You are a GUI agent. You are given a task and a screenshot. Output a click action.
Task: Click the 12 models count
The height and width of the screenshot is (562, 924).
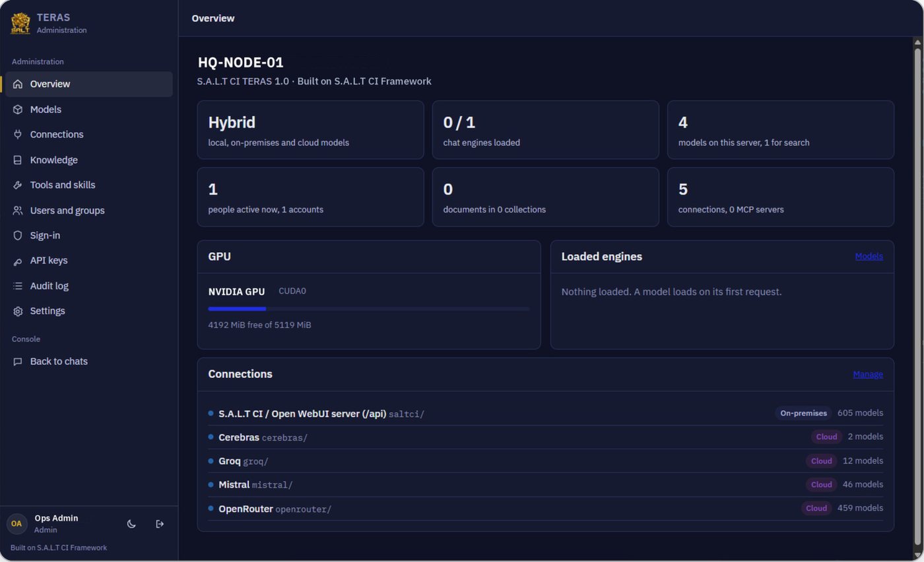pos(863,461)
